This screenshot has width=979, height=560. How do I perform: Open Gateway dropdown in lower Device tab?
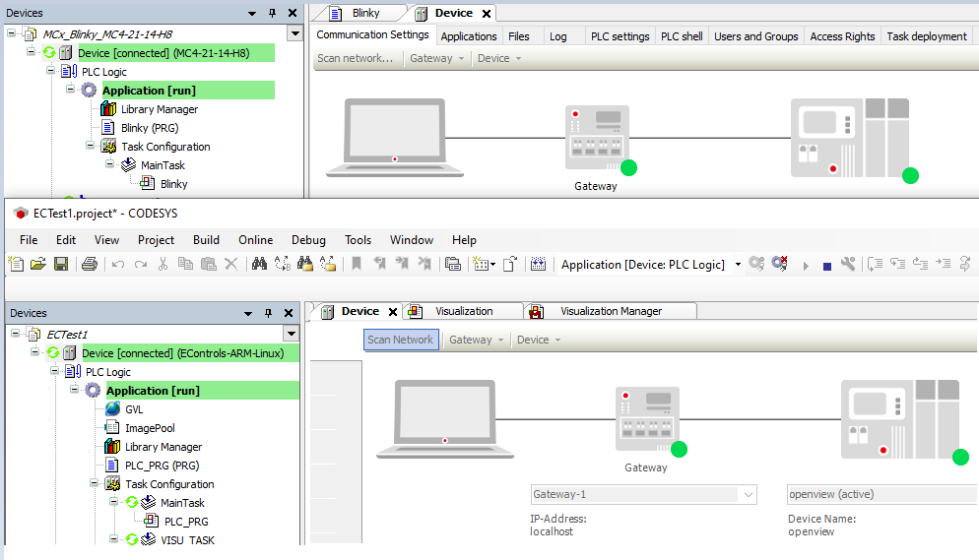point(476,340)
